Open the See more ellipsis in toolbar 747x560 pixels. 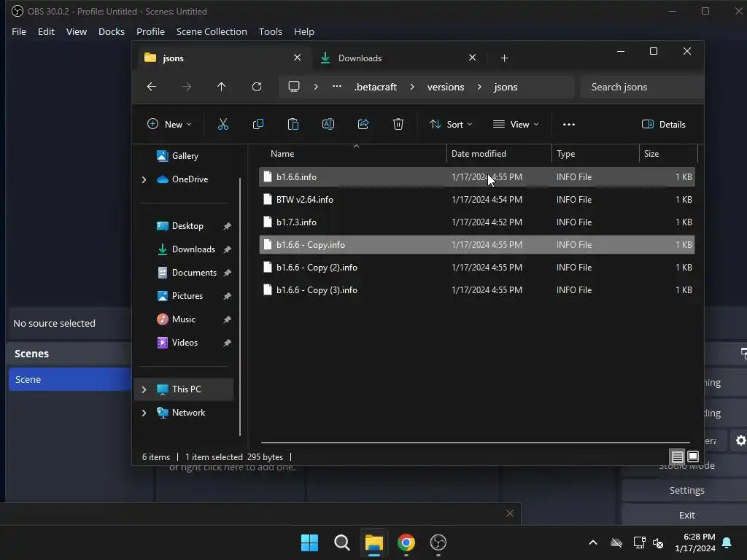tap(569, 124)
